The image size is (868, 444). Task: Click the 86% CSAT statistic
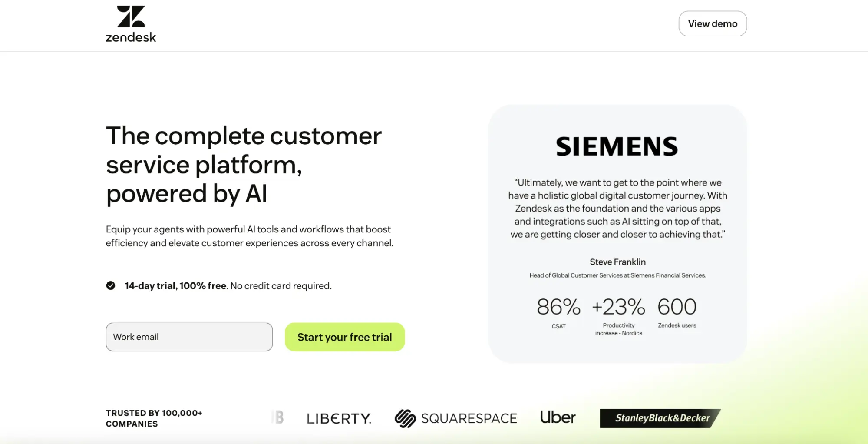(x=558, y=308)
